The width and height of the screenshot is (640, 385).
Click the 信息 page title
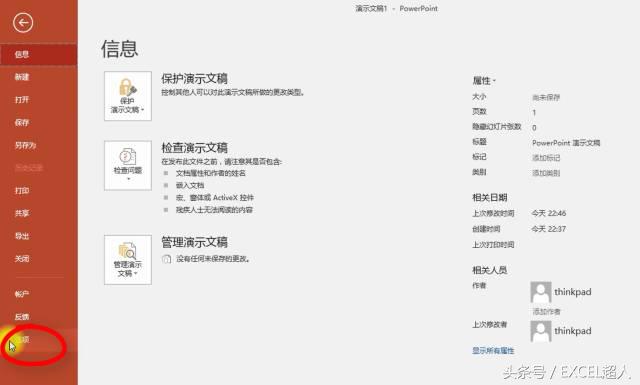coord(120,49)
